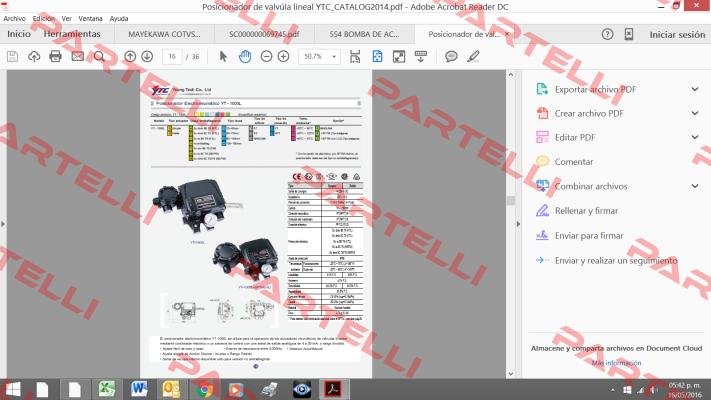Open the Ventana menu
The width and height of the screenshot is (711, 400).
pos(90,19)
